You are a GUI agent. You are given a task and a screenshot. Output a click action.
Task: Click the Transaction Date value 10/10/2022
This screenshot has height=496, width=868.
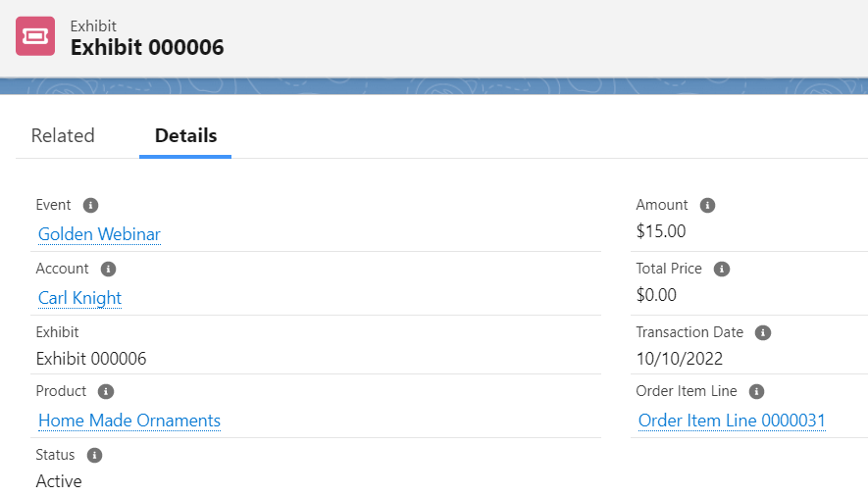pos(680,359)
